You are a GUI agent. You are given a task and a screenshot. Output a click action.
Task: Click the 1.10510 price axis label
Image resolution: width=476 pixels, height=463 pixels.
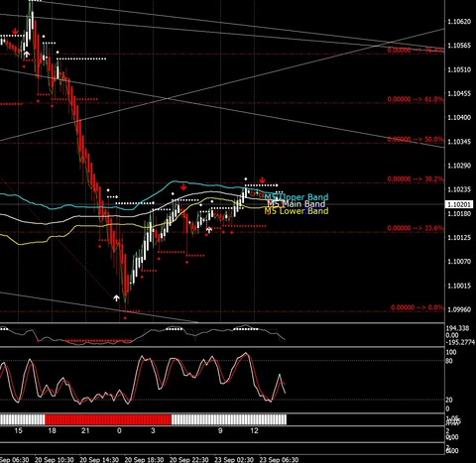pyautogui.click(x=459, y=69)
